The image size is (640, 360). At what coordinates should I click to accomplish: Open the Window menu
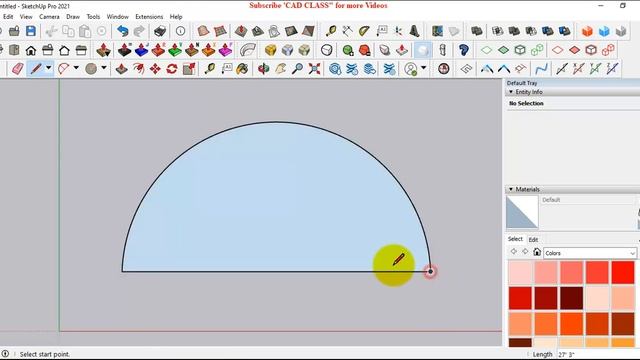pos(118,17)
